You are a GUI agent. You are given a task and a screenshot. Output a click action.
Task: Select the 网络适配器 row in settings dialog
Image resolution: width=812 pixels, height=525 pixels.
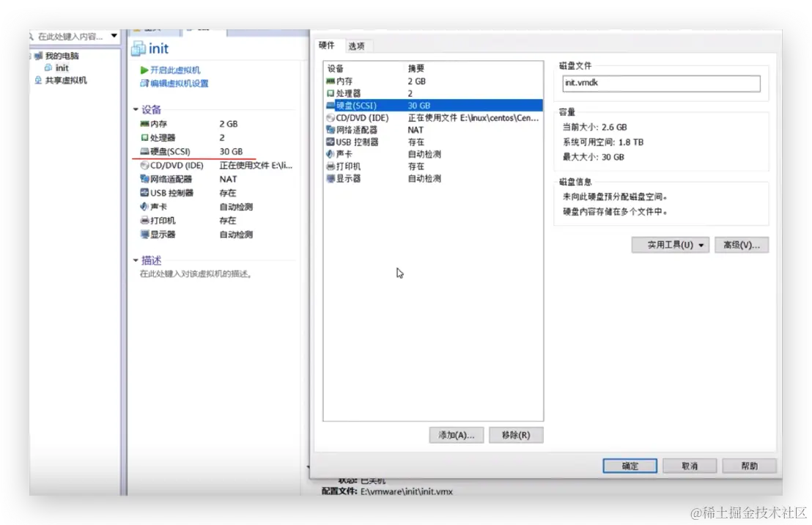[x=433, y=130]
